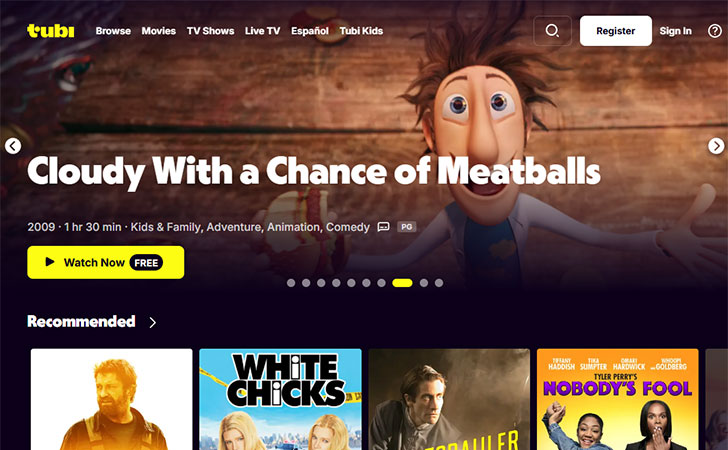Screen dimensions: 728x450
Task: Click the Tubi logo
Action: 51,31
